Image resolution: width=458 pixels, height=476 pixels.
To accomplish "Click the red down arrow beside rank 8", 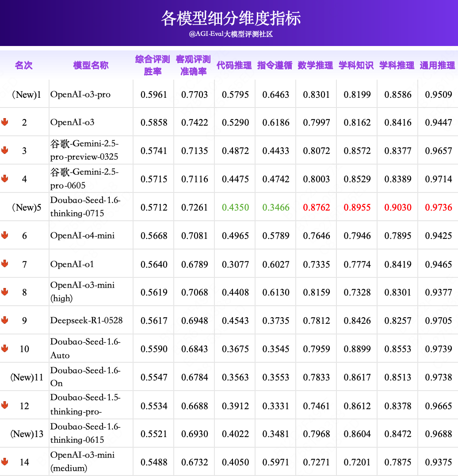I will click(4, 292).
